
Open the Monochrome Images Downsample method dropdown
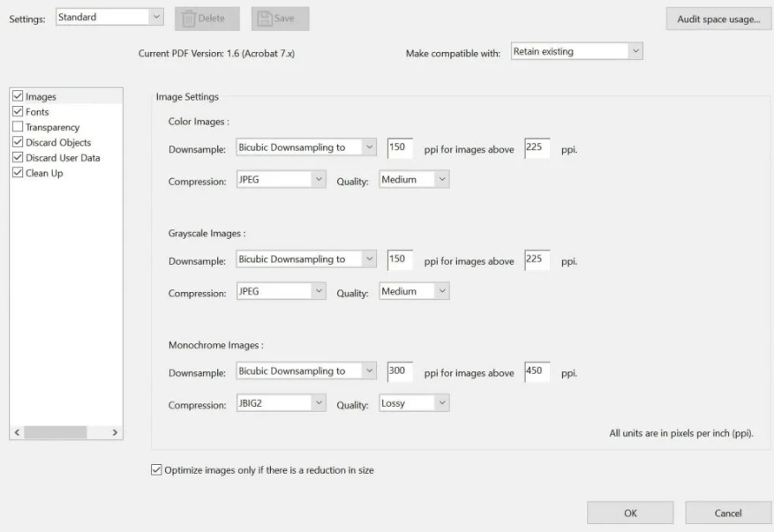[x=306, y=371]
